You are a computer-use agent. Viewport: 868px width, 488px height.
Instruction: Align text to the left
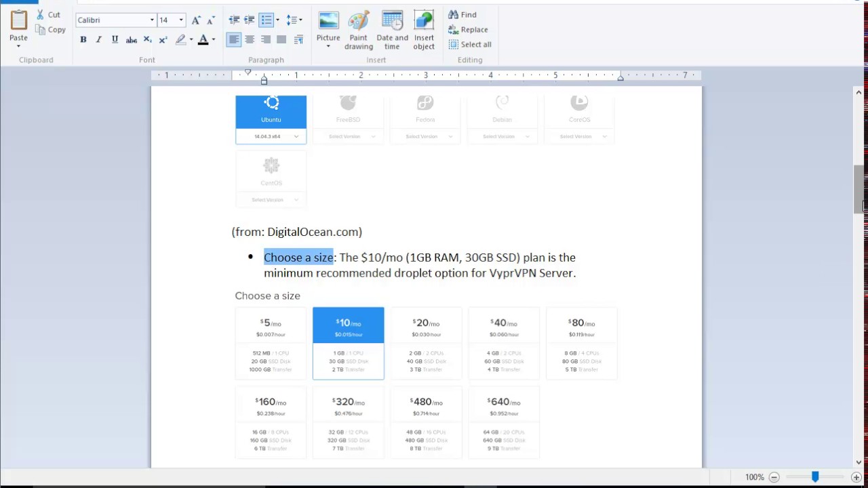click(x=234, y=40)
